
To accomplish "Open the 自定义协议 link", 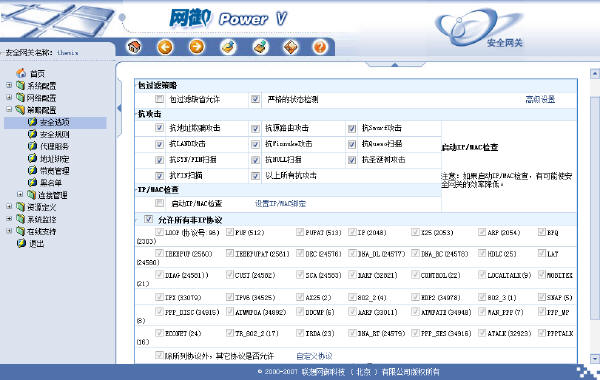I will [x=314, y=356].
